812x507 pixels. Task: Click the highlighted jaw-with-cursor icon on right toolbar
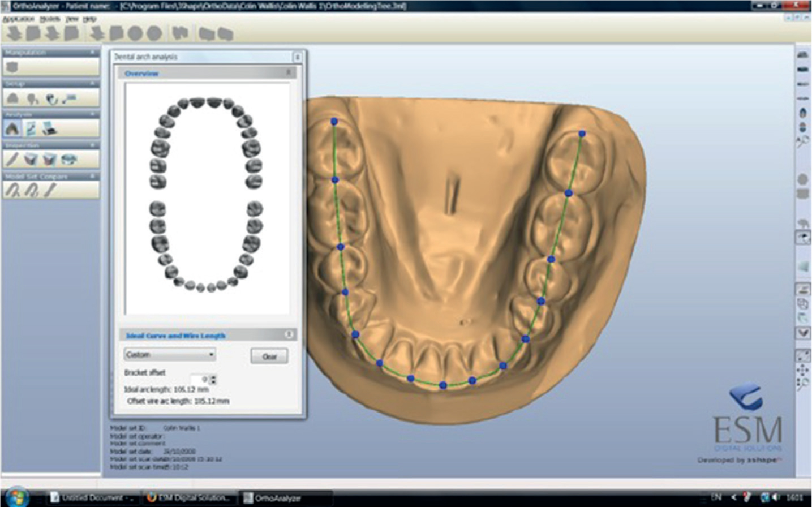pos(803,238)
